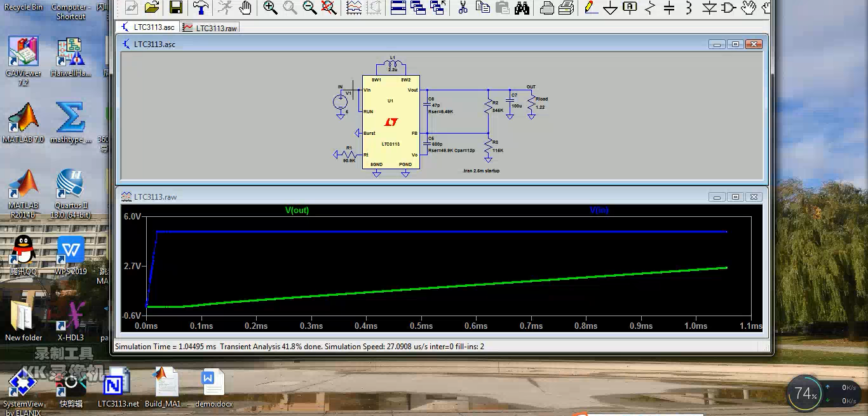Select the L1 inductor in schematic
868x416 pixels.
click(x=392, y=64)
